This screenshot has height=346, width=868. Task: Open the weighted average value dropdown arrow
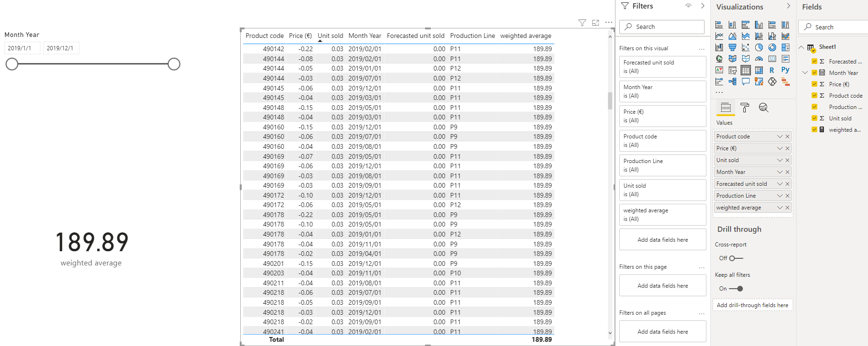tap(780, 208)
